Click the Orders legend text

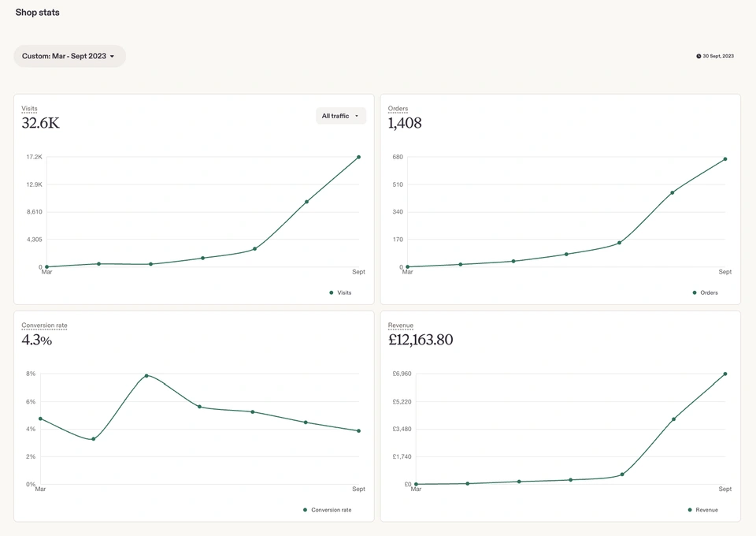710,293
